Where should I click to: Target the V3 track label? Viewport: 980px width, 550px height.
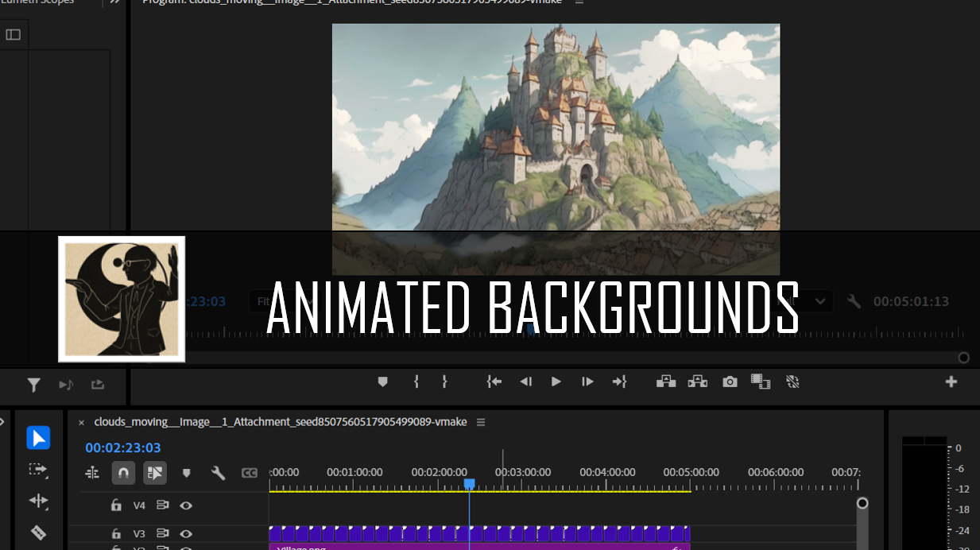pyautogui.click(x=139, y=534)
